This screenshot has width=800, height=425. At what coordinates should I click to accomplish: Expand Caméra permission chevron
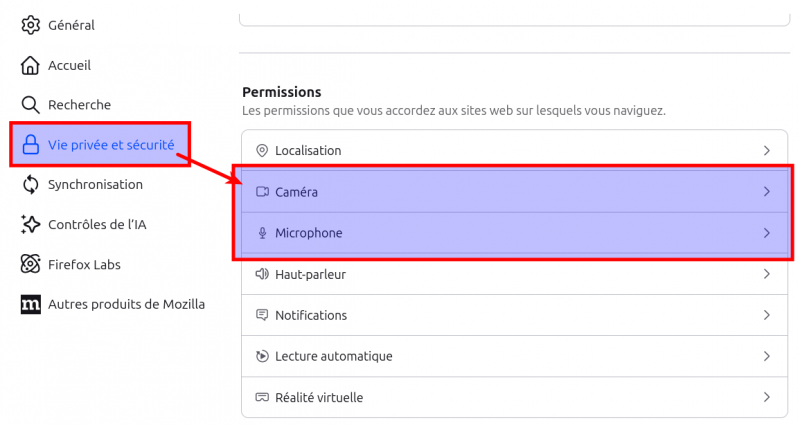[x=767, y=192]
